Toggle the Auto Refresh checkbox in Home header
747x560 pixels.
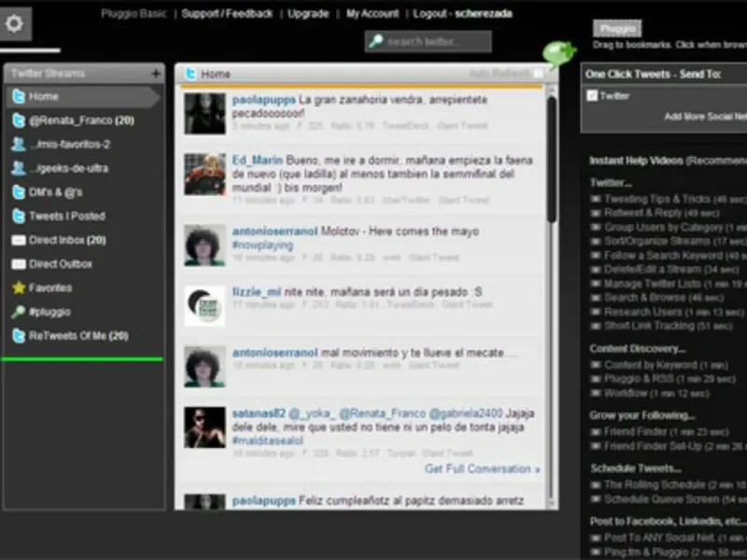[x=539, y=74]
